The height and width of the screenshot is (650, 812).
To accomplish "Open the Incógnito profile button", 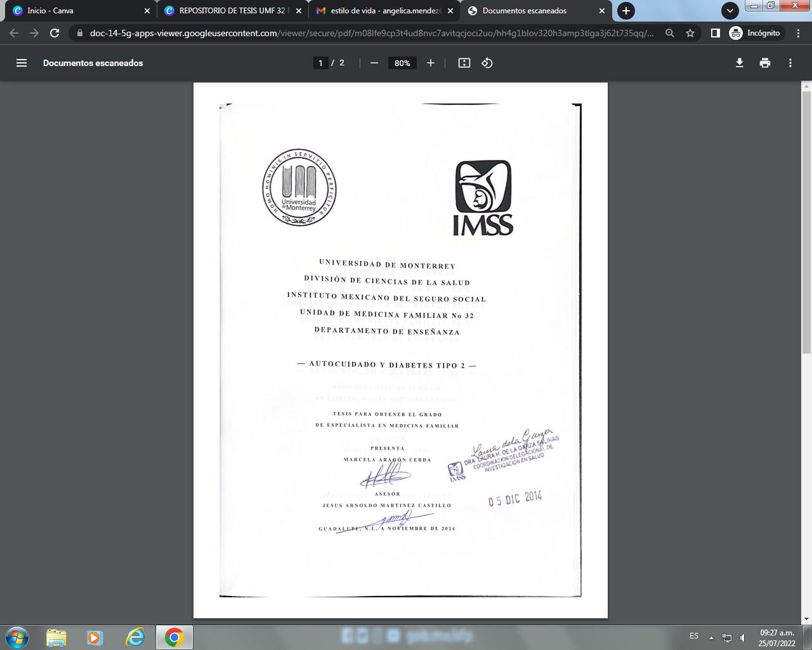I will (x=756, y=33).
